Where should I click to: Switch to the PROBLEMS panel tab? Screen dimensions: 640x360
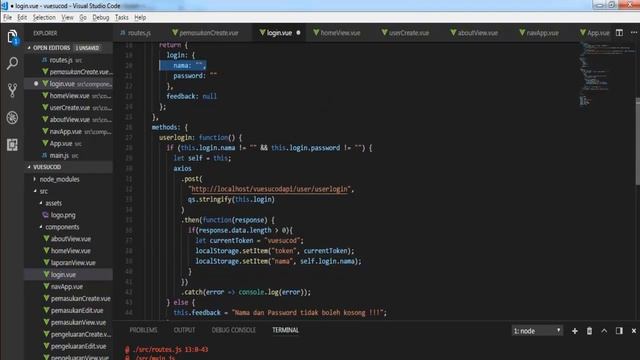click(143, 330)
